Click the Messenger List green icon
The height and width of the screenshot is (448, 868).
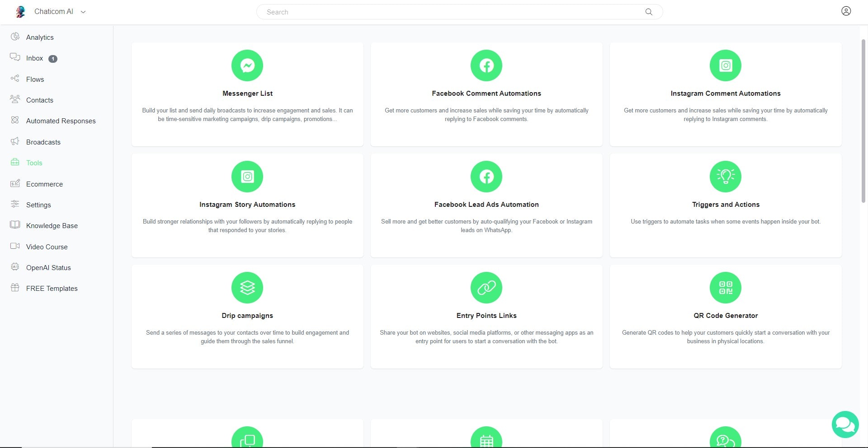tap(247, 65)
